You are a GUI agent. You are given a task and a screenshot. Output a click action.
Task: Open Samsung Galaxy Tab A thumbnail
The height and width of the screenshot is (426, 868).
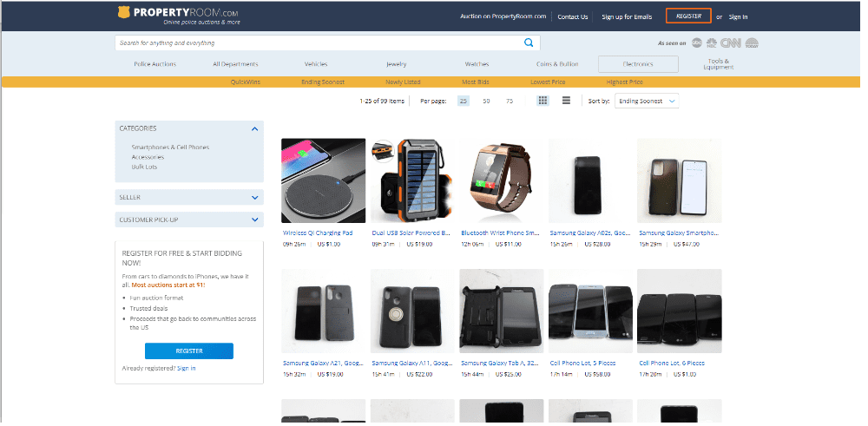pyautogui.click(x=502, y=311)
